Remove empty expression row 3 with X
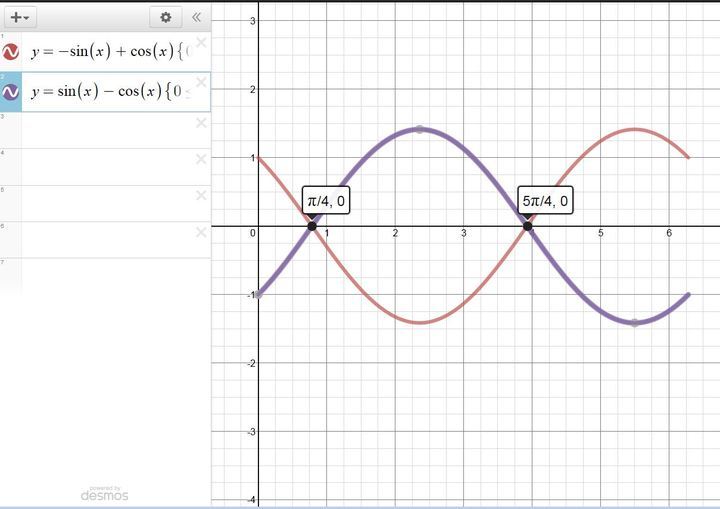This screenshot has height=509, width=720. [201, 123]
